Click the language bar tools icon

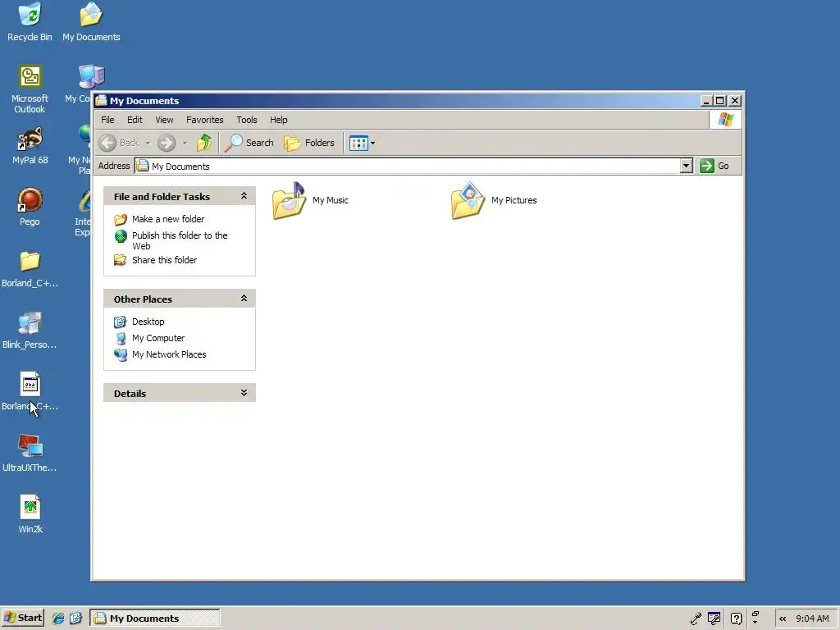coord(714,619)
